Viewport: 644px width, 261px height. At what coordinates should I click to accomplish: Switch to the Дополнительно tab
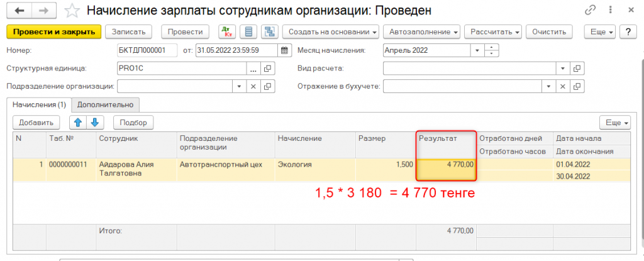pos(105,104)
